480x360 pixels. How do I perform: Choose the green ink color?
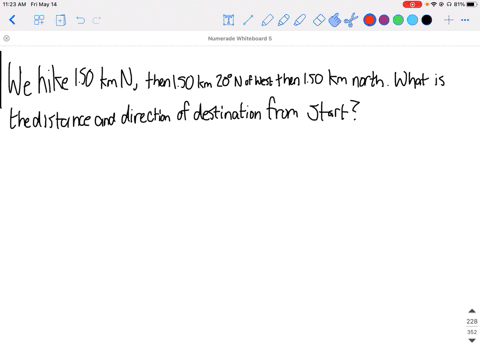[398, 20]
